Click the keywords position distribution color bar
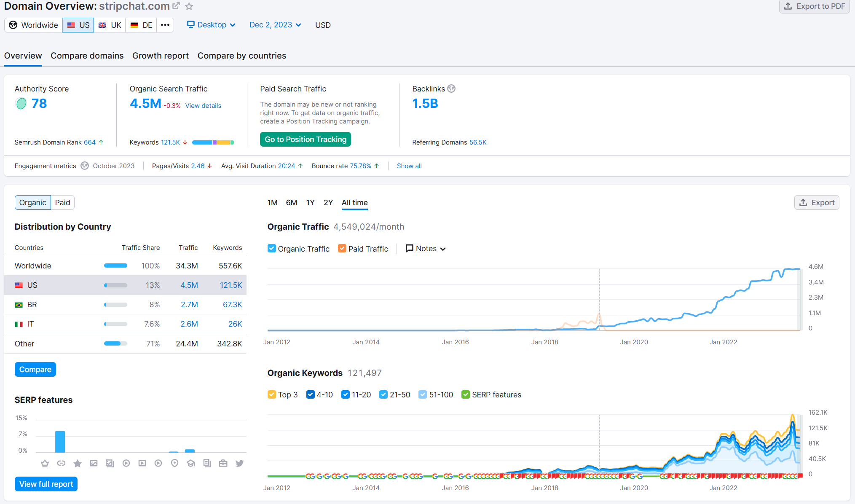The image size is (855, 504). pyautogui.click(x=213, y=142)
